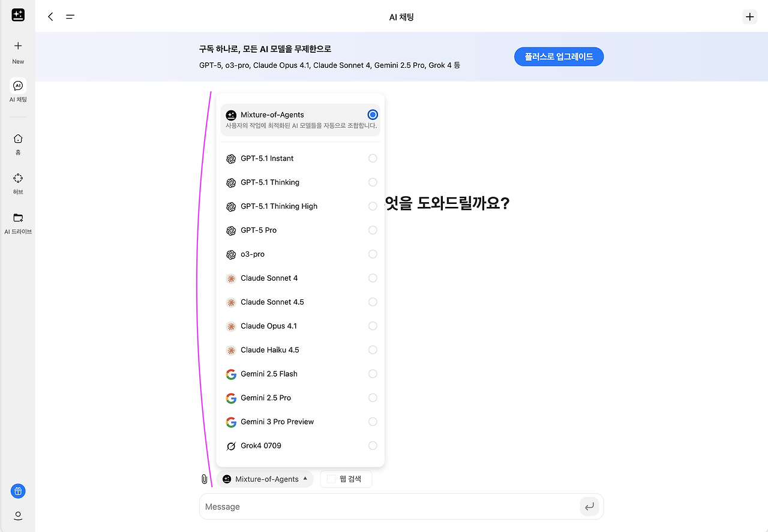
Task: Click the paperclip attachment icon
Action: (204, 479)
